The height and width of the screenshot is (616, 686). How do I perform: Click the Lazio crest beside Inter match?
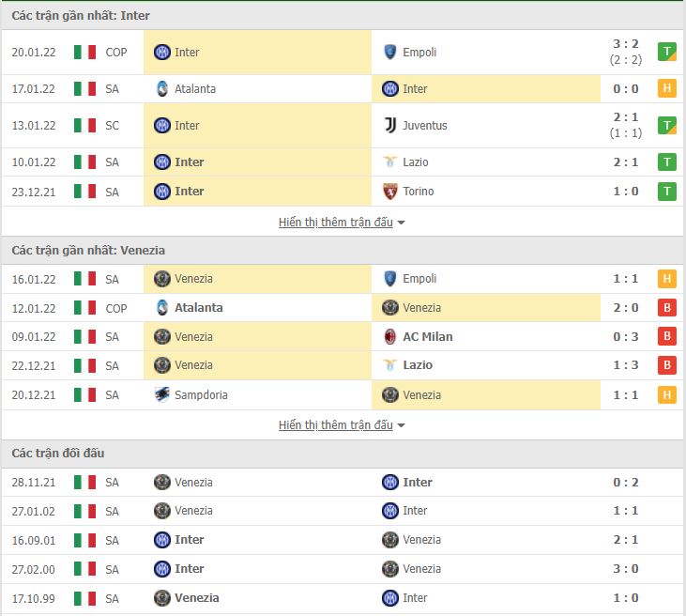(x=390, y=162)
